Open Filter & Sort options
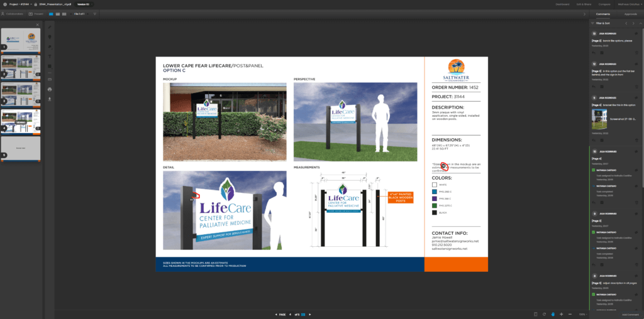644x319 pixels. pos(601,23)
